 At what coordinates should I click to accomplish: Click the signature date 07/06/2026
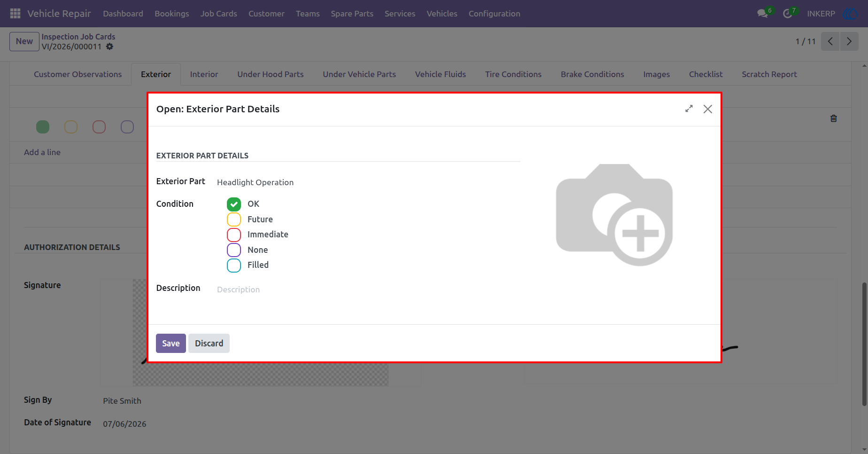[124, 424]
